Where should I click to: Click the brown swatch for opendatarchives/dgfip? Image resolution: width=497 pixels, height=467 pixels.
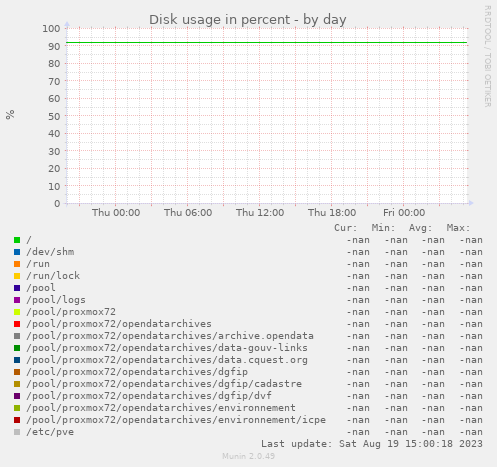[17, 372]
